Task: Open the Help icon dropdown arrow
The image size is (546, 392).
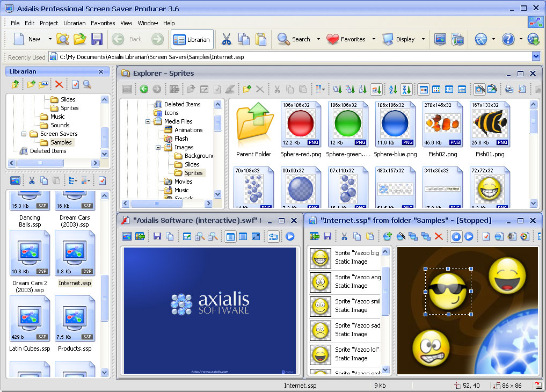Action: [521, 39]
